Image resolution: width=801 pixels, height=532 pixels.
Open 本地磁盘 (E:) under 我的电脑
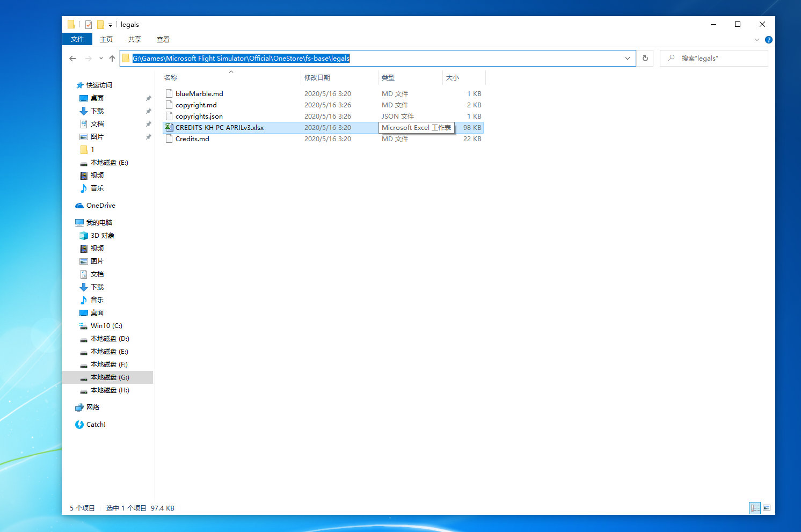[110, 352]
